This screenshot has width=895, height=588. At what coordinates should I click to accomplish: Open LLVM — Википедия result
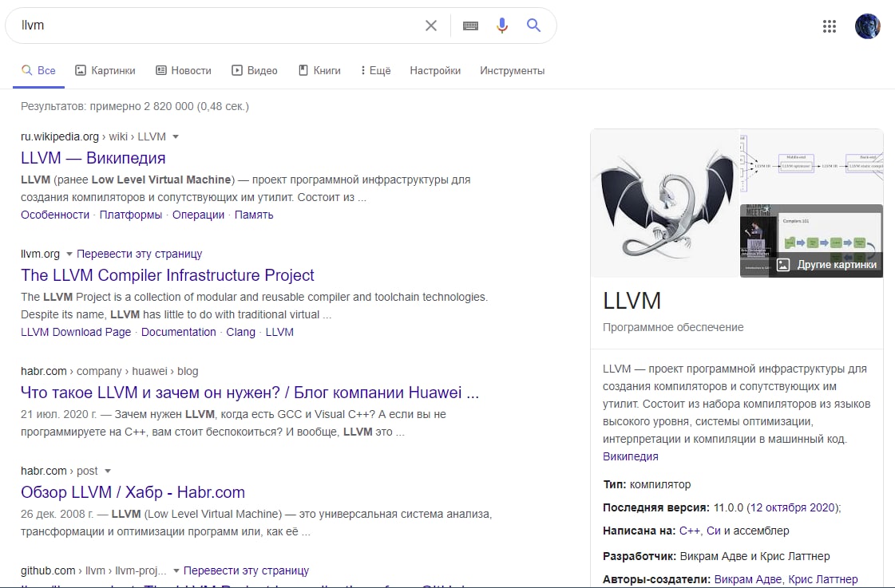tap(93, 158)
